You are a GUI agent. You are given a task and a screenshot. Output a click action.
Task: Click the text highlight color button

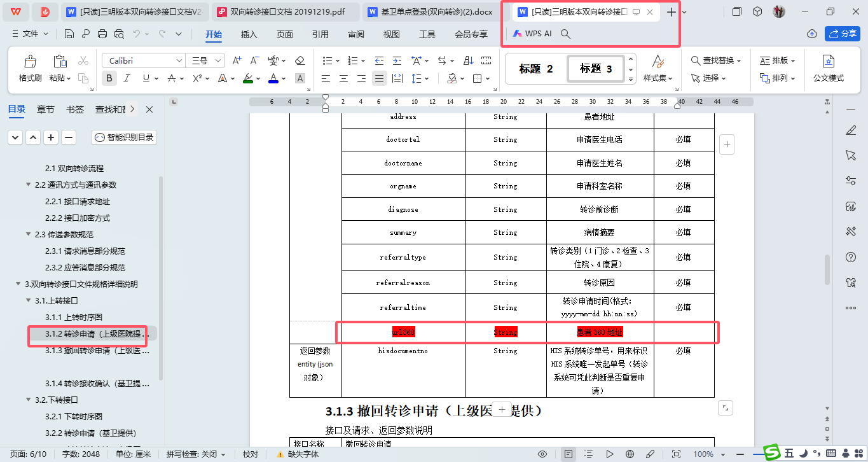pos(248,78)
